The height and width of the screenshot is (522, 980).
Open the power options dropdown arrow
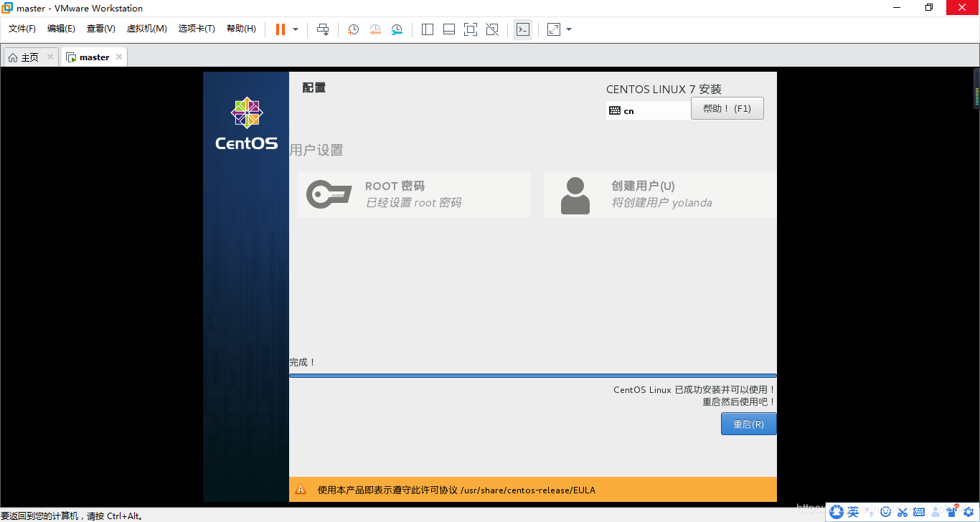tap(296, 29)
